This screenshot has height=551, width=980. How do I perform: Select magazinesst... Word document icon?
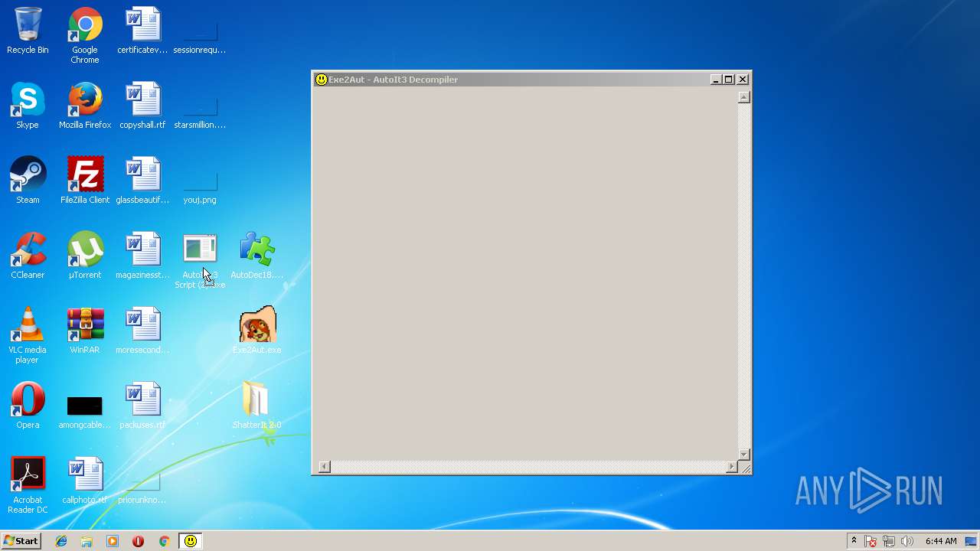point(142,256)
